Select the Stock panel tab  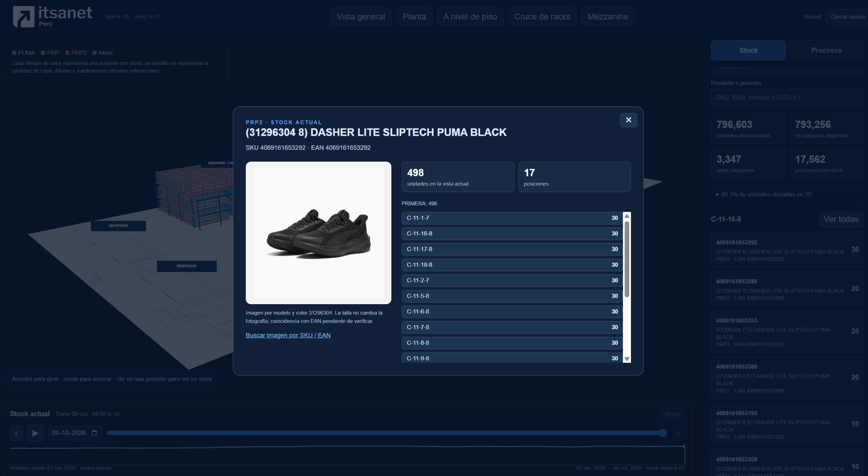(748, 50)
